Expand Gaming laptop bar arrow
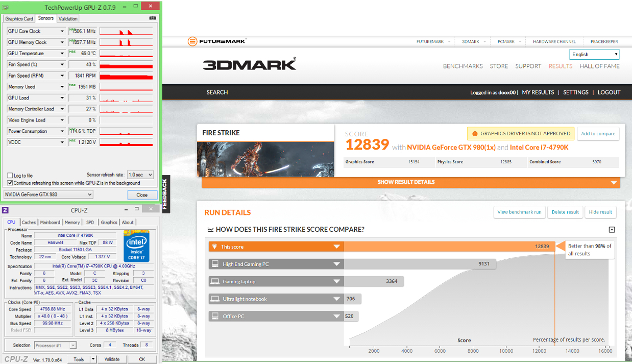Image resolution: width=632 pixels, height=364 pixels. pyautogui.click(x=336, y=281)
